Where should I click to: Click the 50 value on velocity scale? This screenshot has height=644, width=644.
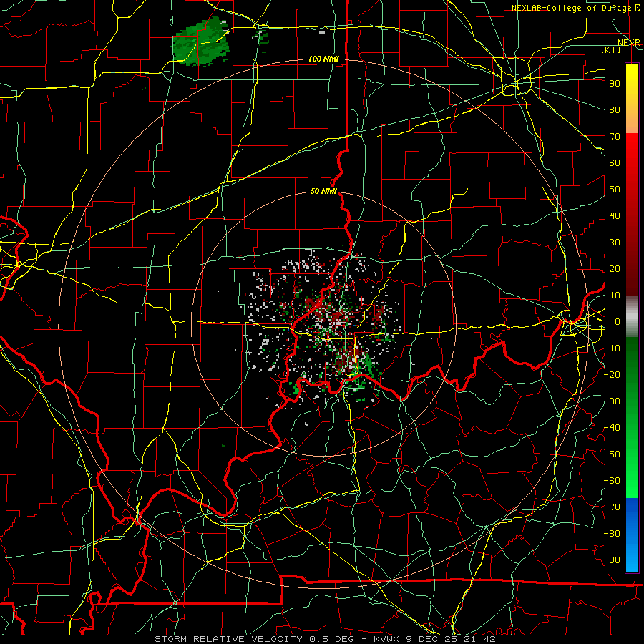[x=615, y=190]
